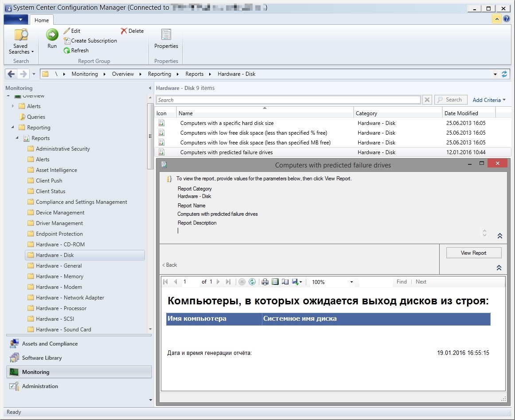
Task: Open page setup in report viewer
Action: point(285,282)
